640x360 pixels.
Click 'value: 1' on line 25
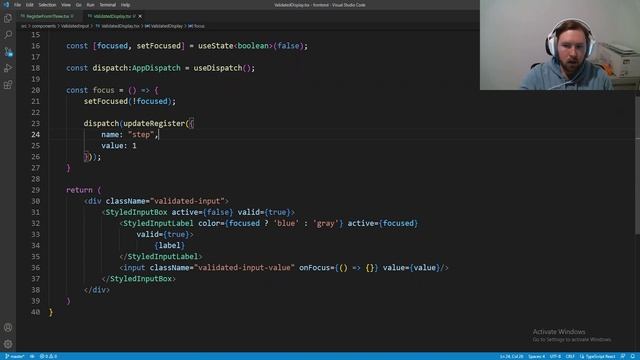click(x=119, y=146)
